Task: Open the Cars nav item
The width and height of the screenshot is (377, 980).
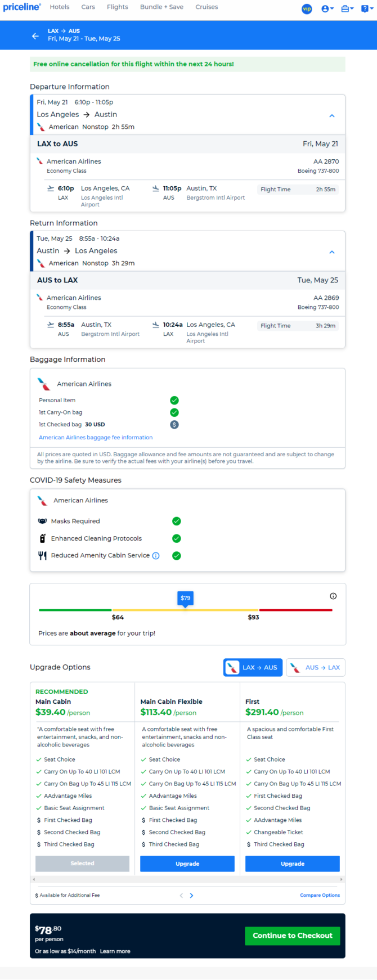Action: pos(88,7)
